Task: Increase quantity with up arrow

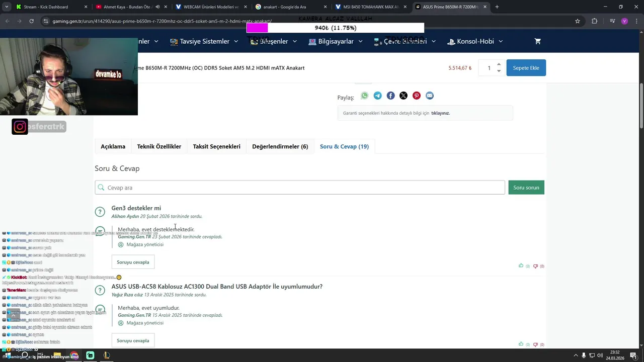Action: click(499, 64)
